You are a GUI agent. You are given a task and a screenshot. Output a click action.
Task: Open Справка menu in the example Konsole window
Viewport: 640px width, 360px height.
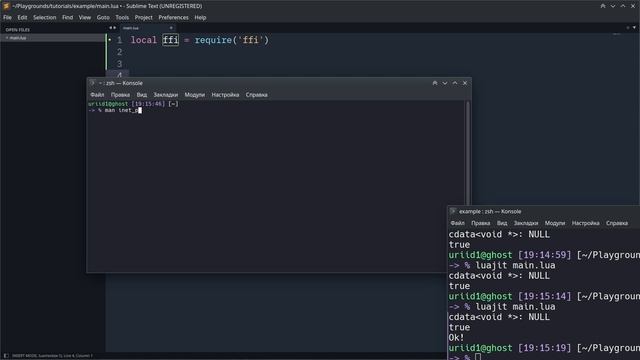click(x=617, y=223)
